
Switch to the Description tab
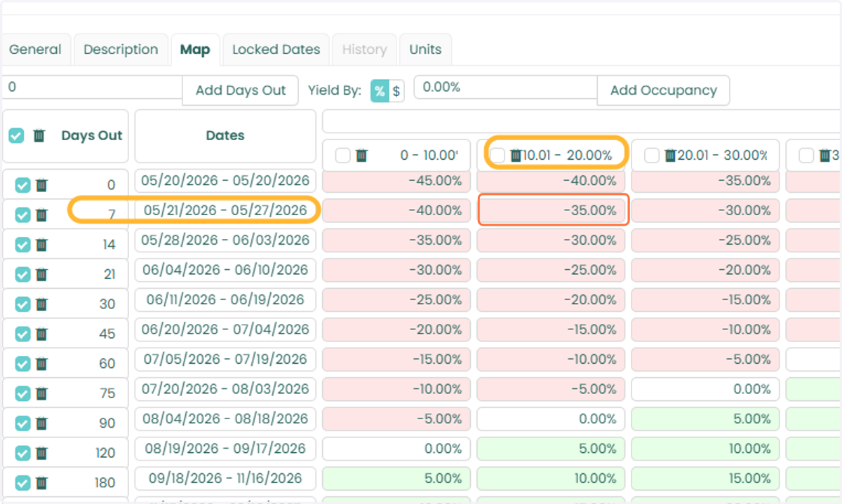121,50
